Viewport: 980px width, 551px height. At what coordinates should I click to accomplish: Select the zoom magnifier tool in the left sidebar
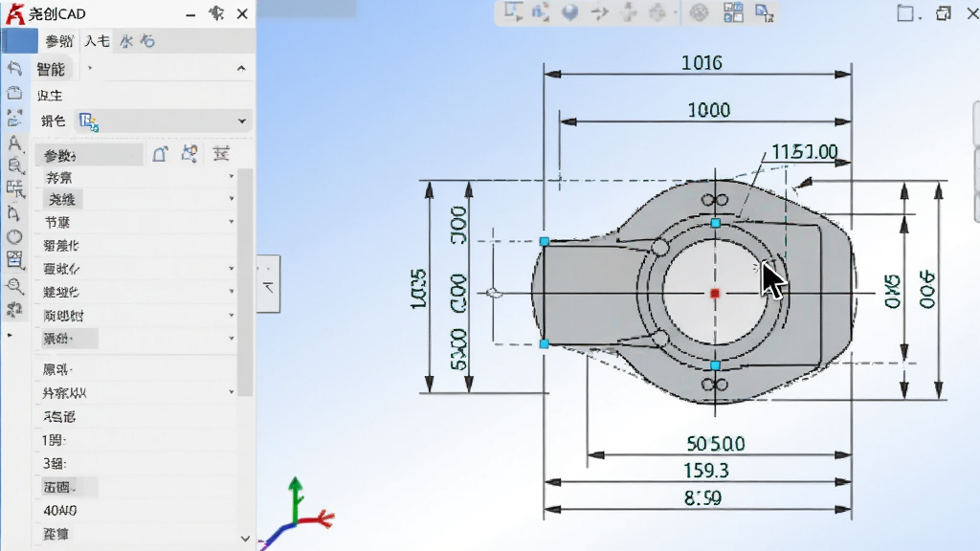click(x=15, y=286)
